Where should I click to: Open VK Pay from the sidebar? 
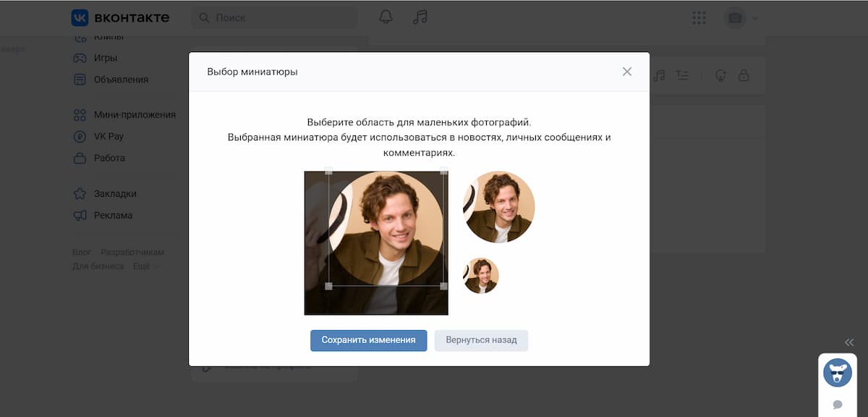click(80, 136)
